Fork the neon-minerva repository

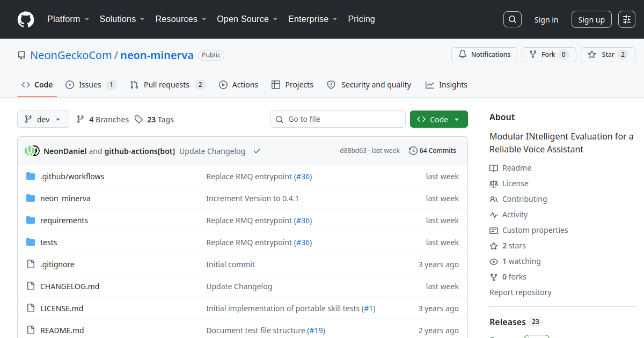coord(549,55)
